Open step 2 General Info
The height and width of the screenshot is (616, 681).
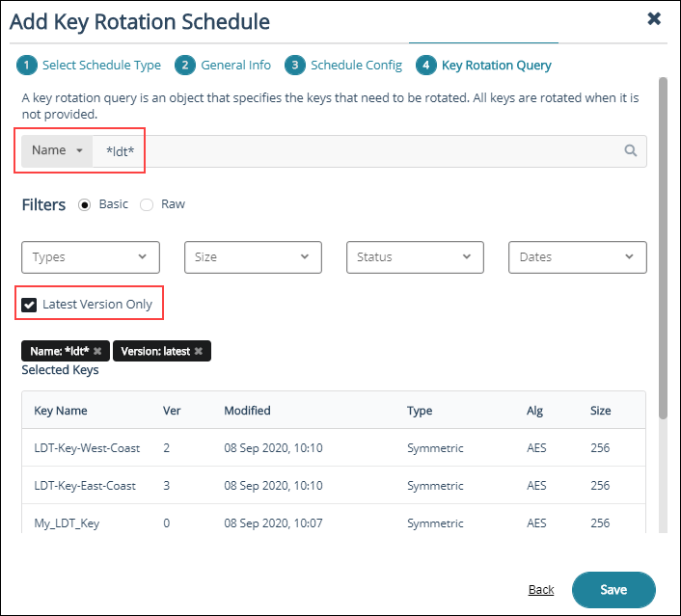pos(224,66)
